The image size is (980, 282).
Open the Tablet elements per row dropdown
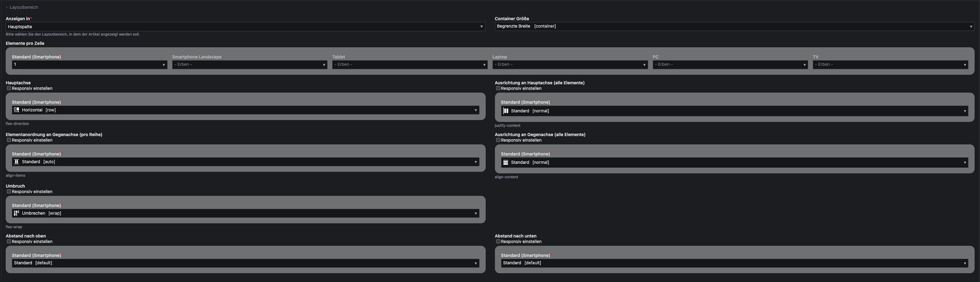coord(409,65)
